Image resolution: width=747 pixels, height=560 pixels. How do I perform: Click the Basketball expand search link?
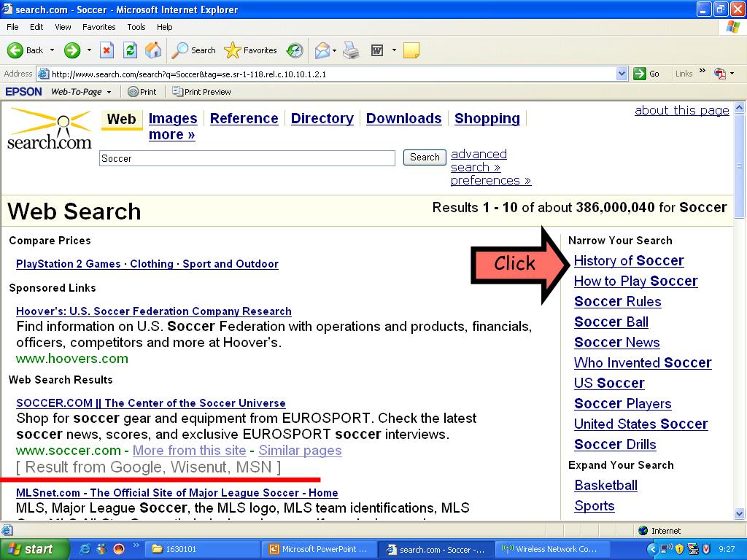[606, 485]
